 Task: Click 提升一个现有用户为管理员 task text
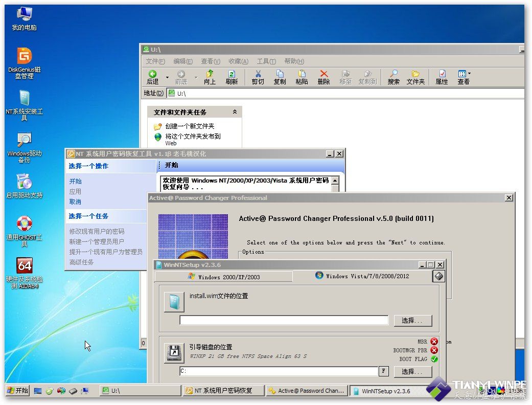click(106, 252)
